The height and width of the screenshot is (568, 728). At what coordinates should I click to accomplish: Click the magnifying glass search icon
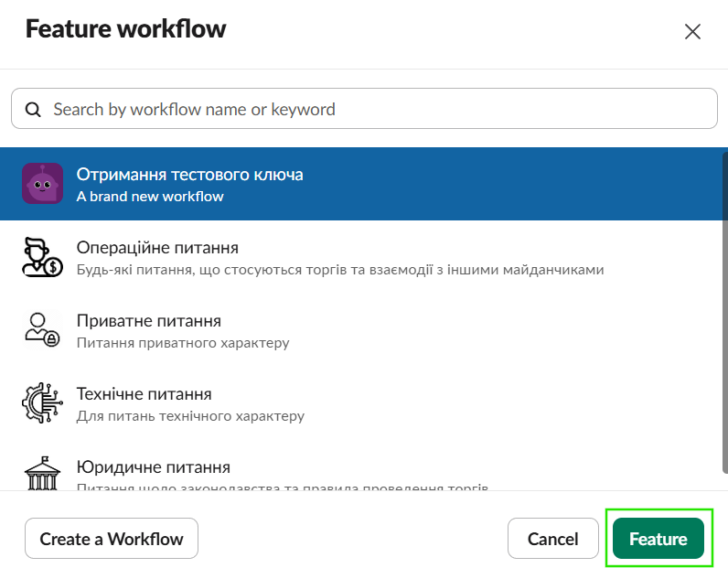pos(33,110)
